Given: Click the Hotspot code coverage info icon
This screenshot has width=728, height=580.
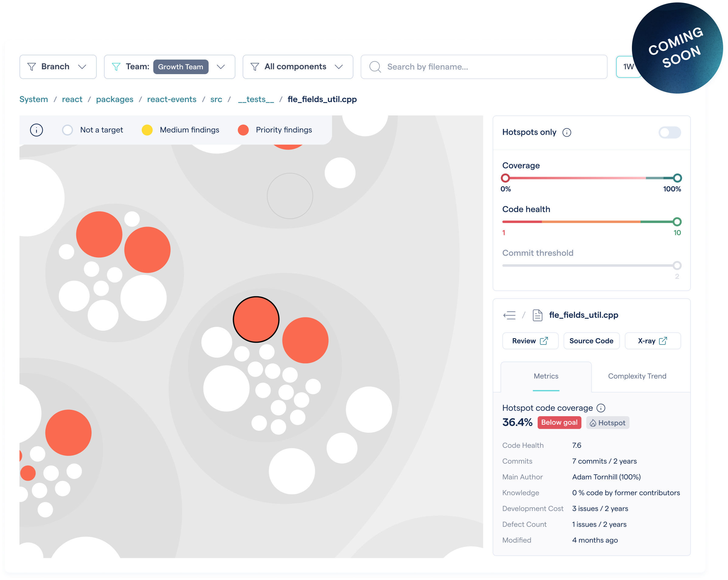Looking at the screenshot, I should pos(601,408).
